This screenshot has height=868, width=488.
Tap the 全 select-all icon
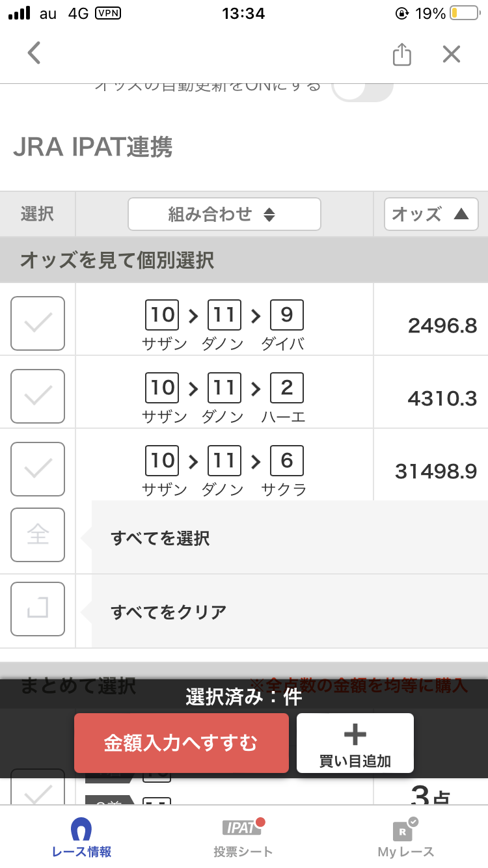tap(38, 535)
